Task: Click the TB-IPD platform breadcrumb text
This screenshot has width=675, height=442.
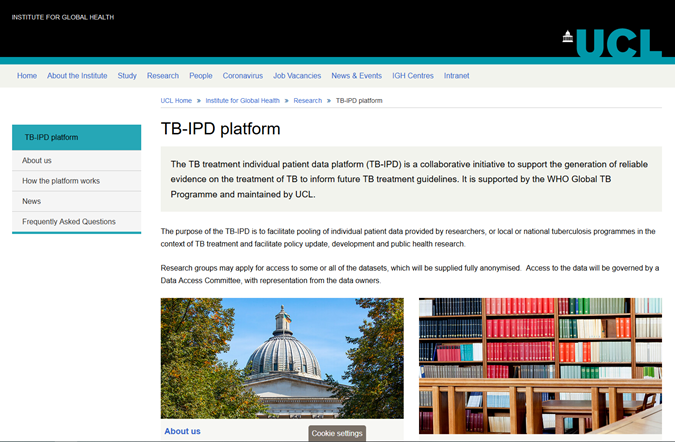Action: [359, 101]
